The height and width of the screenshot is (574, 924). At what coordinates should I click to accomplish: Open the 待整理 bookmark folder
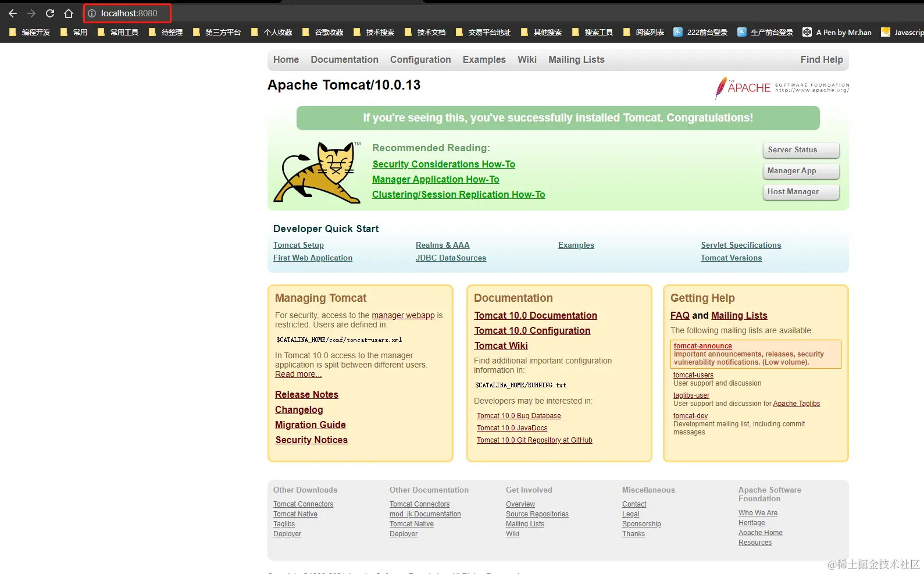(166, 33)
